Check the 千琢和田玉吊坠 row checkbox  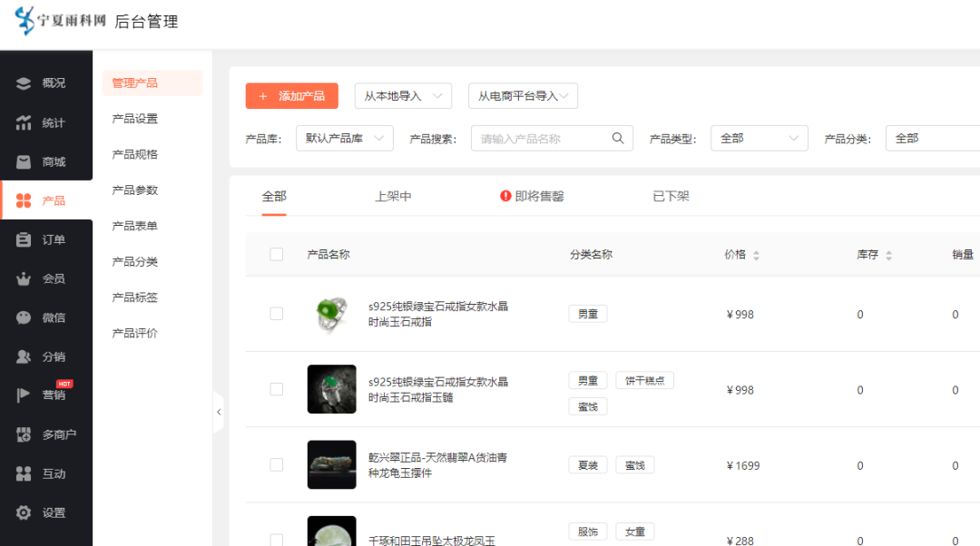pos(276,539)
